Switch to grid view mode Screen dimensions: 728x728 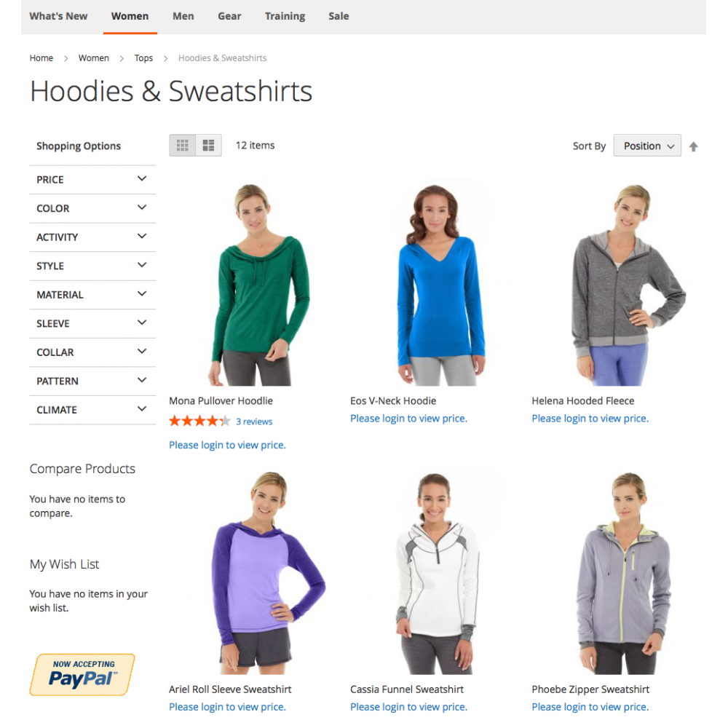(183, 146)
